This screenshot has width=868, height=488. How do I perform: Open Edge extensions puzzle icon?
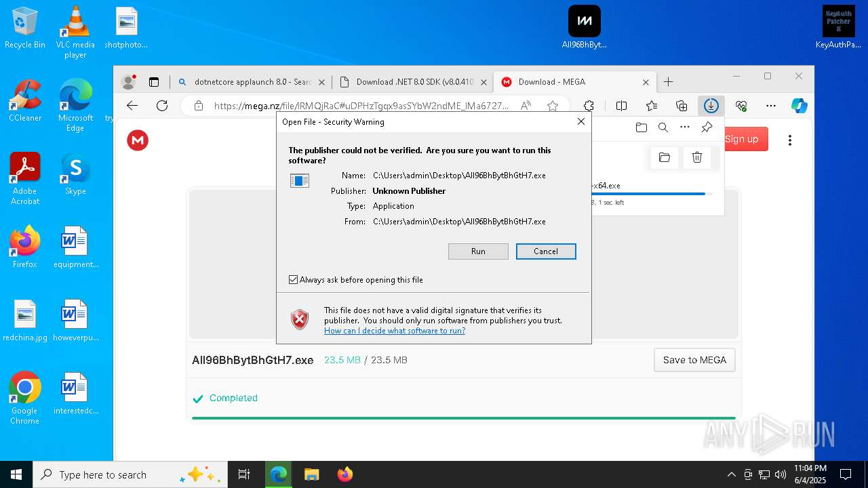[589, 106]
